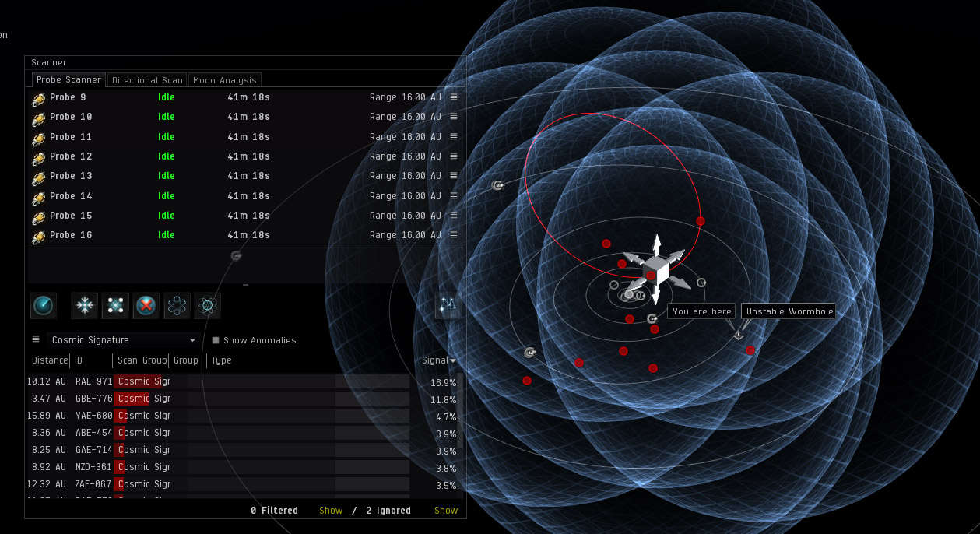Select the Probe 12 name text
This screenshot has width=980, height=534.
coord(71,156)
